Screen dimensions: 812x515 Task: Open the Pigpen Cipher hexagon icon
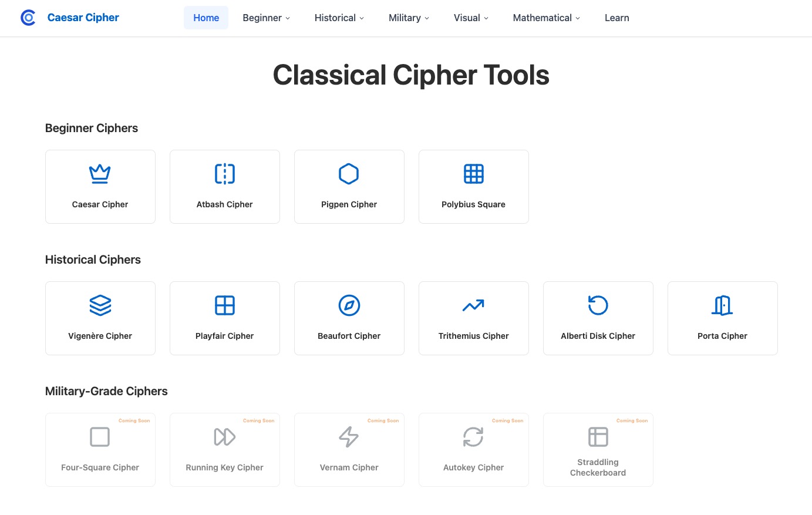349,174
